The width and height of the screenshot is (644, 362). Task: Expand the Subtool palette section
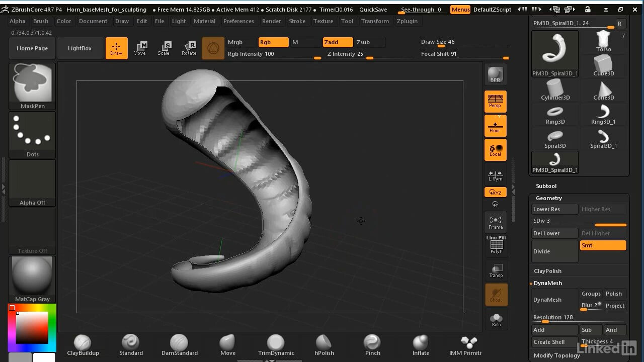546,186
